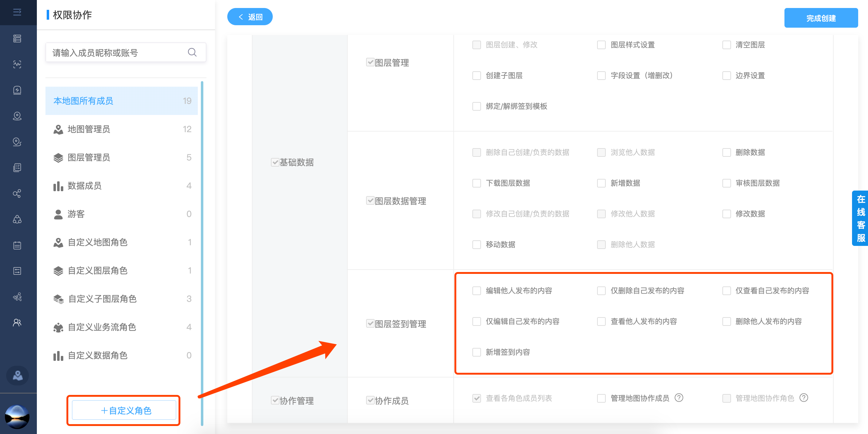Screen dimensions: 868x434
Task: Check the 仅查看自己发布的内容 checkbox
Action: [x=726, y=291]
